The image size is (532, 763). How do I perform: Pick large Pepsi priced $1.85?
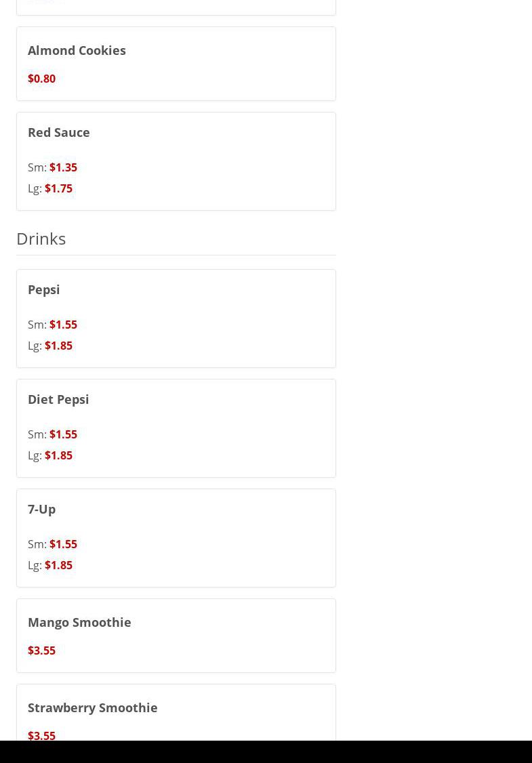pos(58,346)
